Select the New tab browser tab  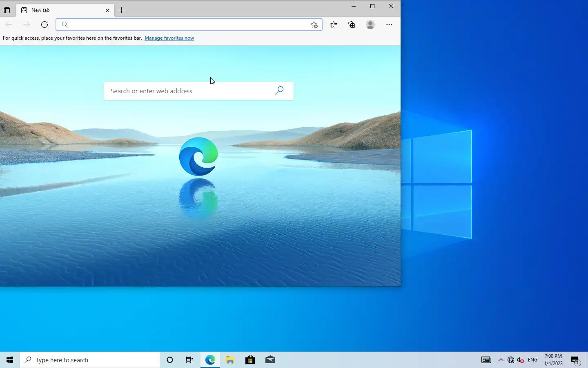65,10
